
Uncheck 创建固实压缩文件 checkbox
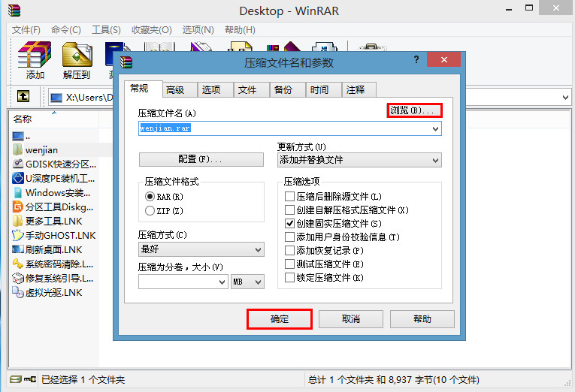coord(290,224)
